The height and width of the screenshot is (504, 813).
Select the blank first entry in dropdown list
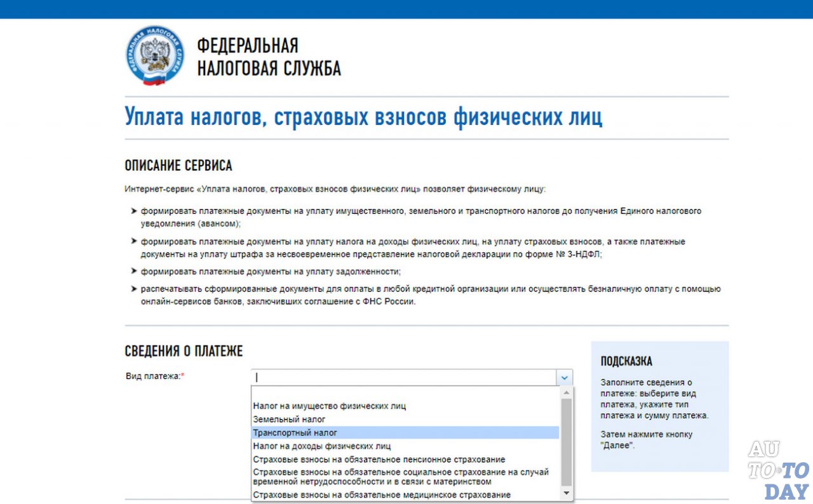click(404, 393)
